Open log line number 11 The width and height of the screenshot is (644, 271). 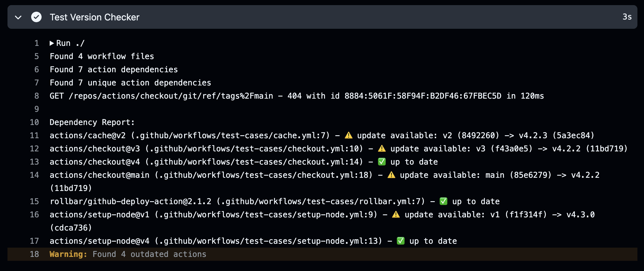pyautogui.click(x=34, y=135)
